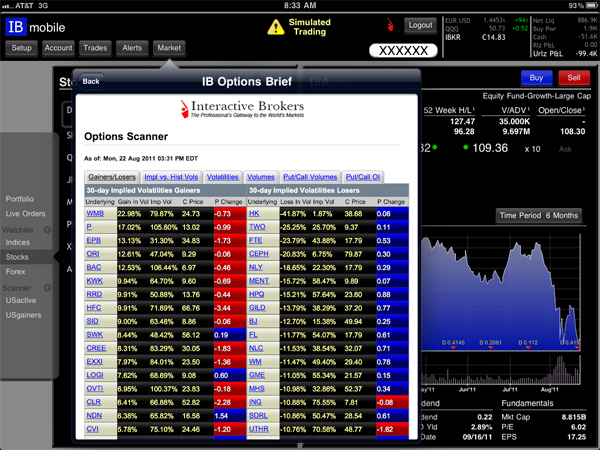Open the Trades menu
Screen dimensions: 600x450
coord(96,47)
